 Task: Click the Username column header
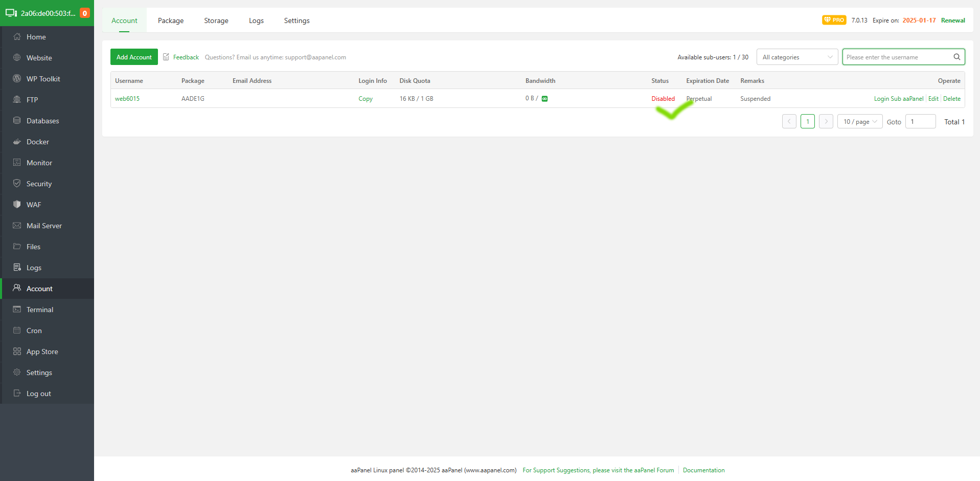[129, 81]
